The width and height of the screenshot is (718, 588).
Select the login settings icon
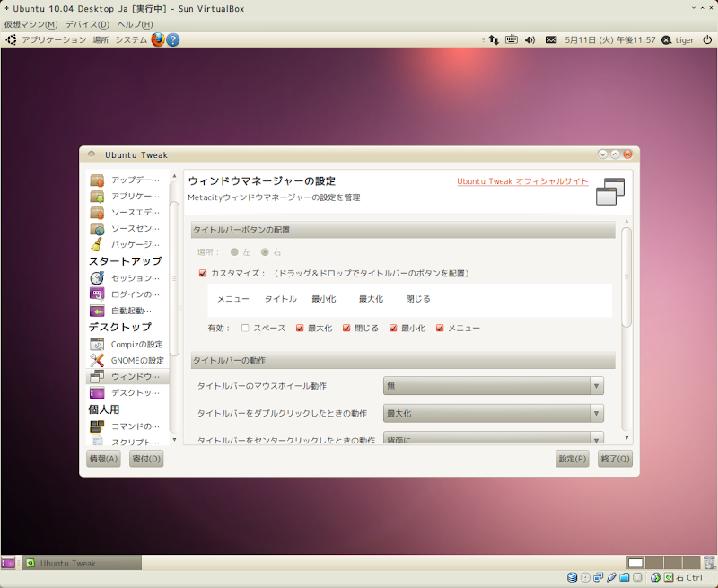click(97, 294)
